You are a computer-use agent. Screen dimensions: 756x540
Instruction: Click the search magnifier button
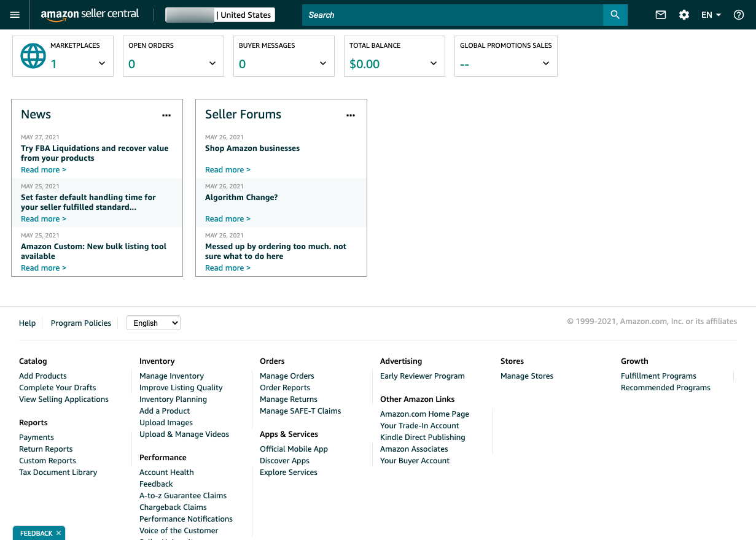(x=615, y=15)
